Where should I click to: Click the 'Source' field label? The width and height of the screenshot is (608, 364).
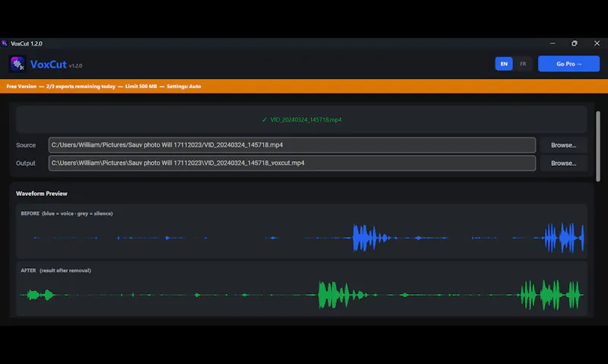point(26,145)
